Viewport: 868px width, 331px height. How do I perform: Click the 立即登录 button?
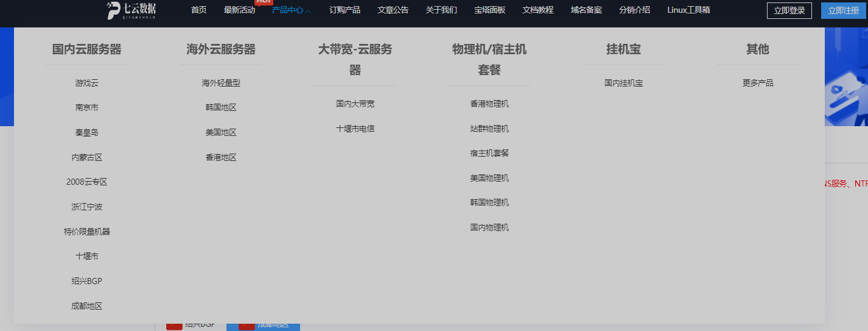tap(789, 10)
